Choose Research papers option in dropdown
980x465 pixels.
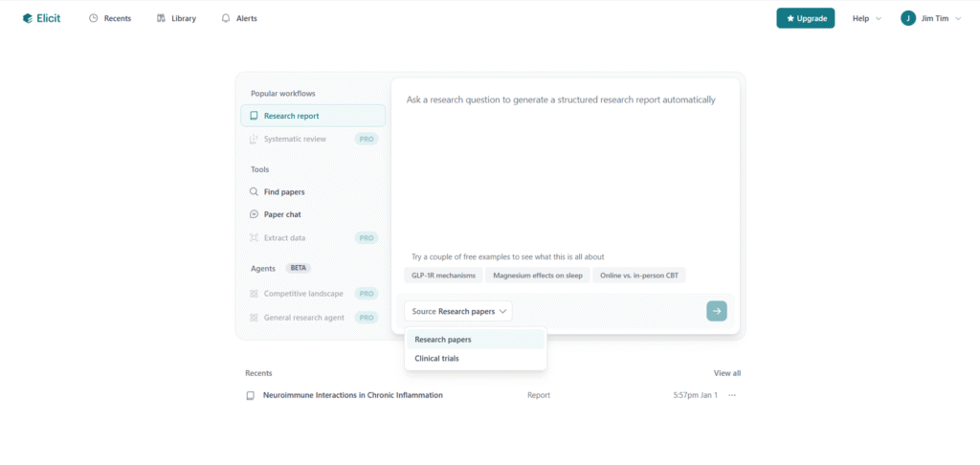tap(443, 340)
